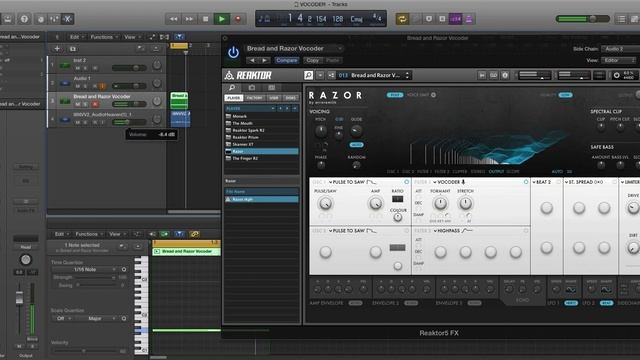Select the green Bread region in the track lane

[179, 100]
